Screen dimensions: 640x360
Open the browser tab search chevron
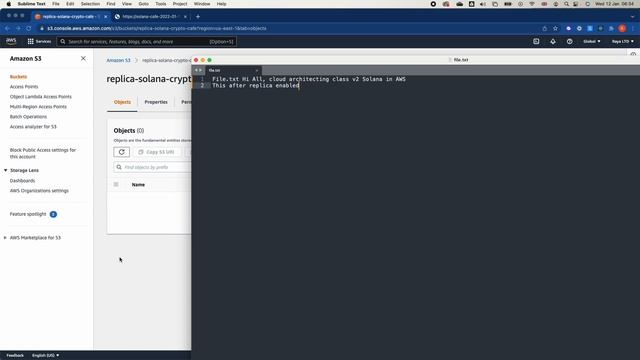[x=632, y=16]
